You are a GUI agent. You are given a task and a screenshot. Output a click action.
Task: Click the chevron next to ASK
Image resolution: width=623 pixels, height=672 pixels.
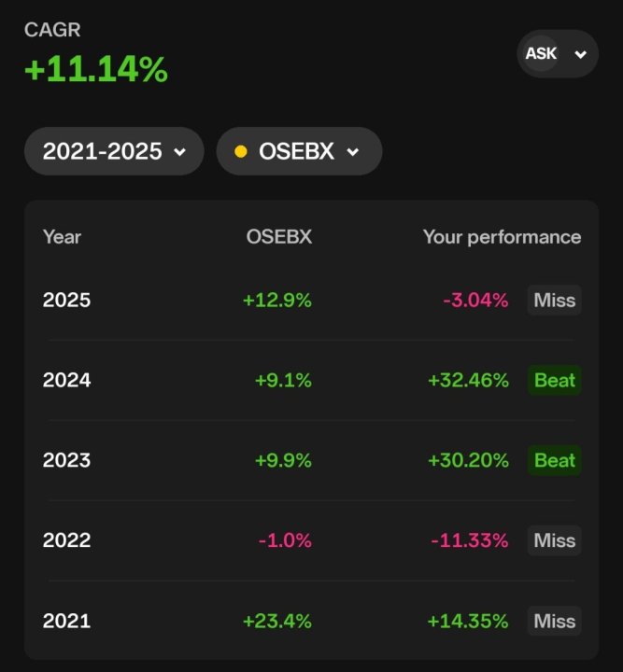coord(581,54)
